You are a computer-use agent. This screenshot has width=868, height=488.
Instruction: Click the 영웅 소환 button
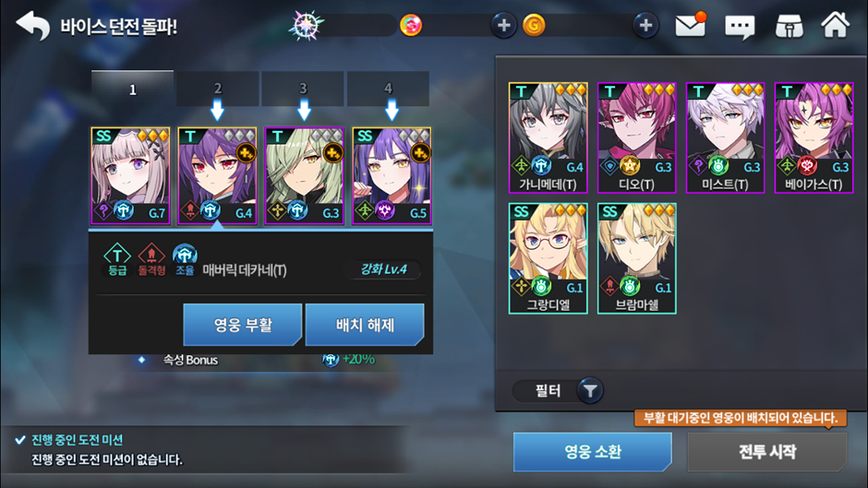click(x=592, y=452)
